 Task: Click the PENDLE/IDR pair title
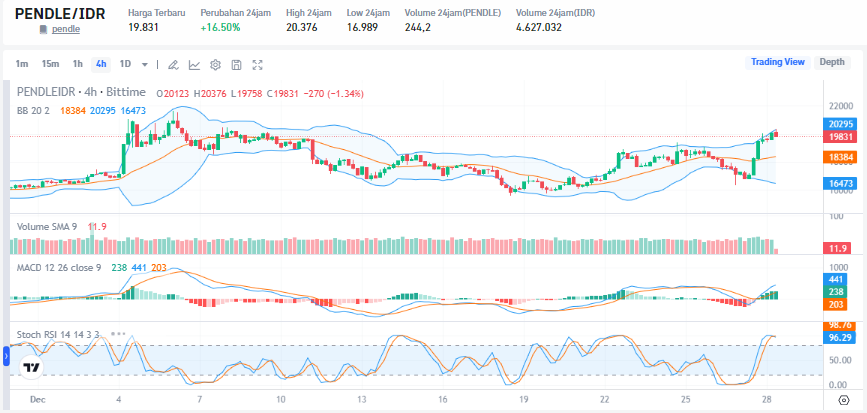pyautogui.click(x=60, y=13)
